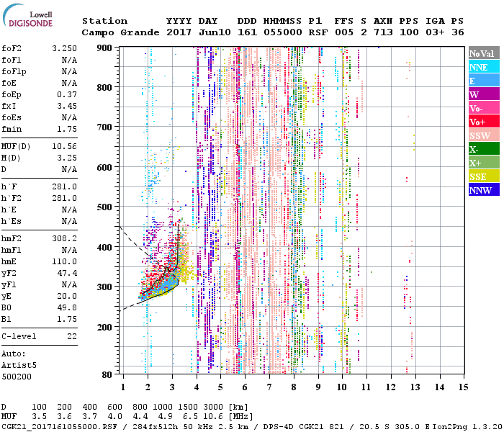This screenshot has width=504, height=432.
Task: Pick the E direction legend entry
Action: coord(483,81)
